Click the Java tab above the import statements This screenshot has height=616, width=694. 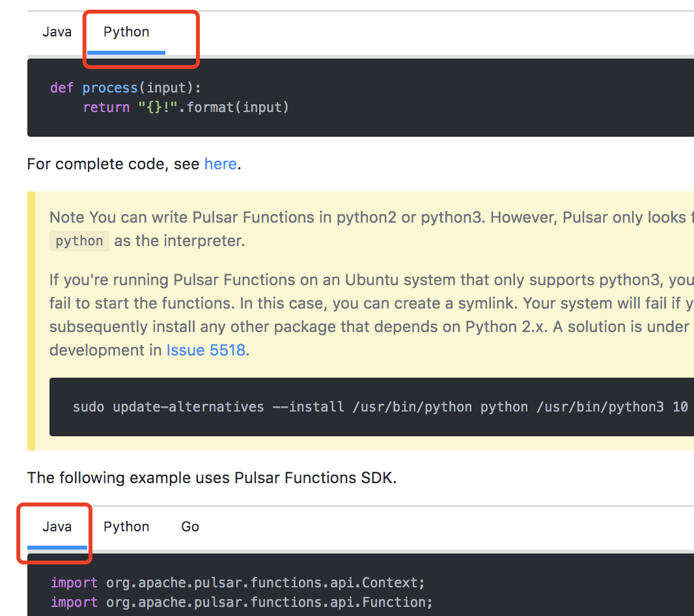57,526
